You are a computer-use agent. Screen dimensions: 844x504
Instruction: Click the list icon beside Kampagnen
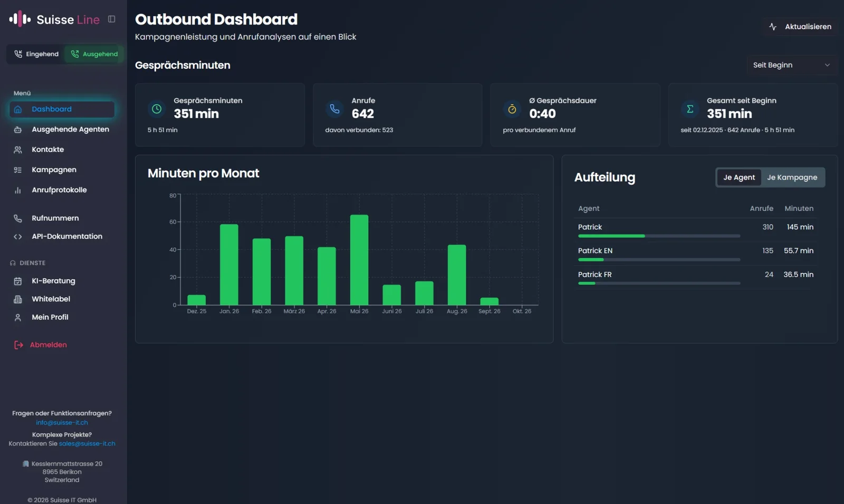(x=18, y=170)
